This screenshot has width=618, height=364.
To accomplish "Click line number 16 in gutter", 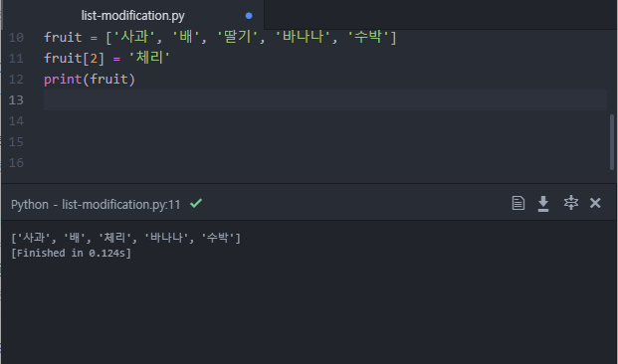I will [16, 163].
